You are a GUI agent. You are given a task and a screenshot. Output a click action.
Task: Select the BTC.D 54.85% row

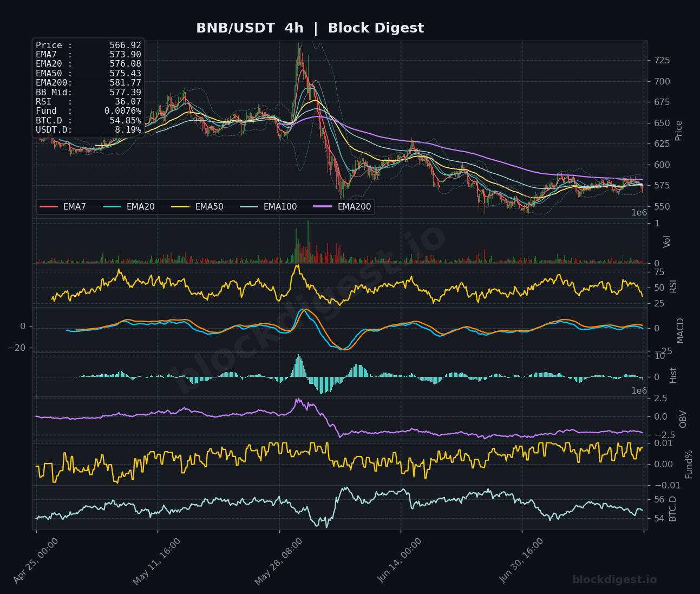(88, 121)
